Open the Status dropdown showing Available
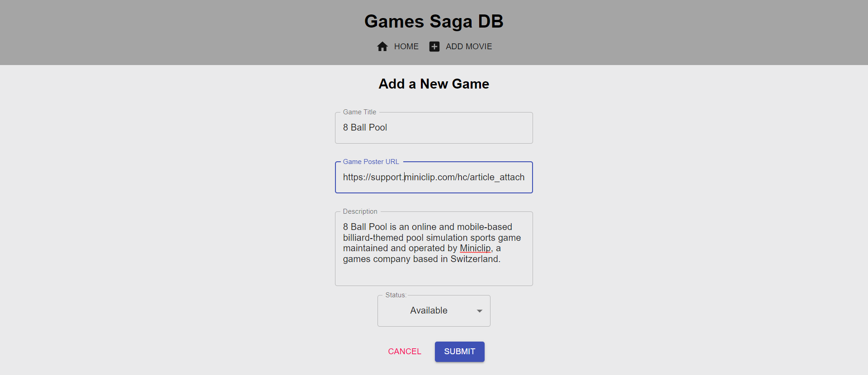Screen dimensions: 868x375 tap(434, 311)
